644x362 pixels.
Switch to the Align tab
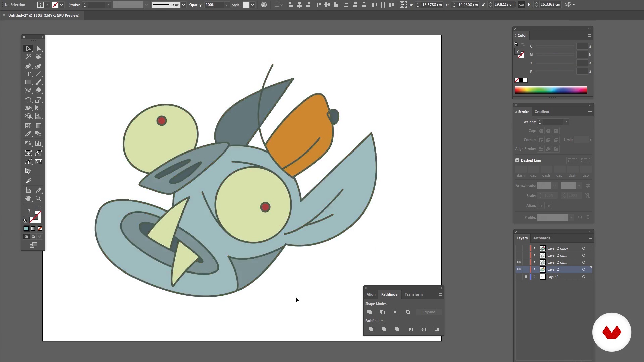371,294
